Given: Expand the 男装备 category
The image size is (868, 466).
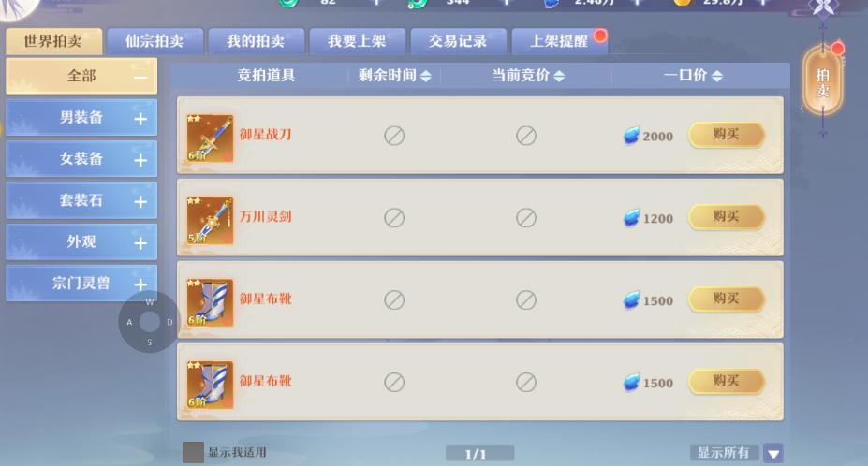Looking at the screenshot, I should click(x=140, y=119).
